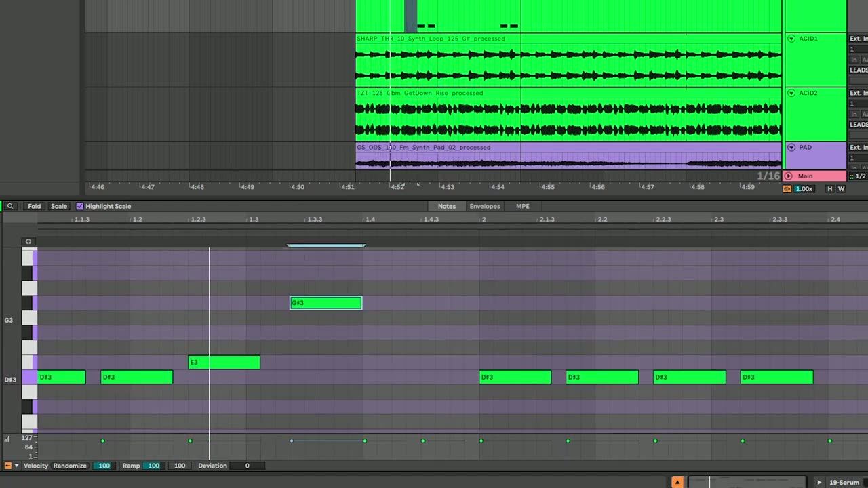Click the 4:55 time ruler marker
Image resolution: width=868 pixels, height=488 pixels.
tap(547, 187)
